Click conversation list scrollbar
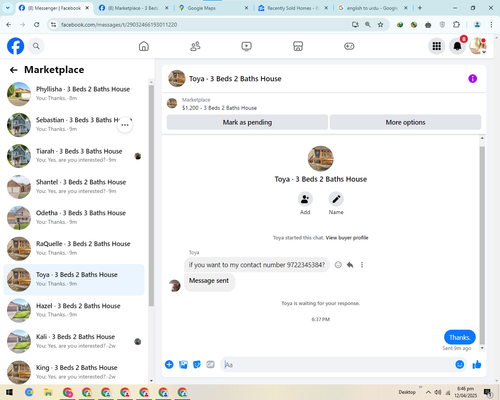Screen dimensions: 500x400 151,195
